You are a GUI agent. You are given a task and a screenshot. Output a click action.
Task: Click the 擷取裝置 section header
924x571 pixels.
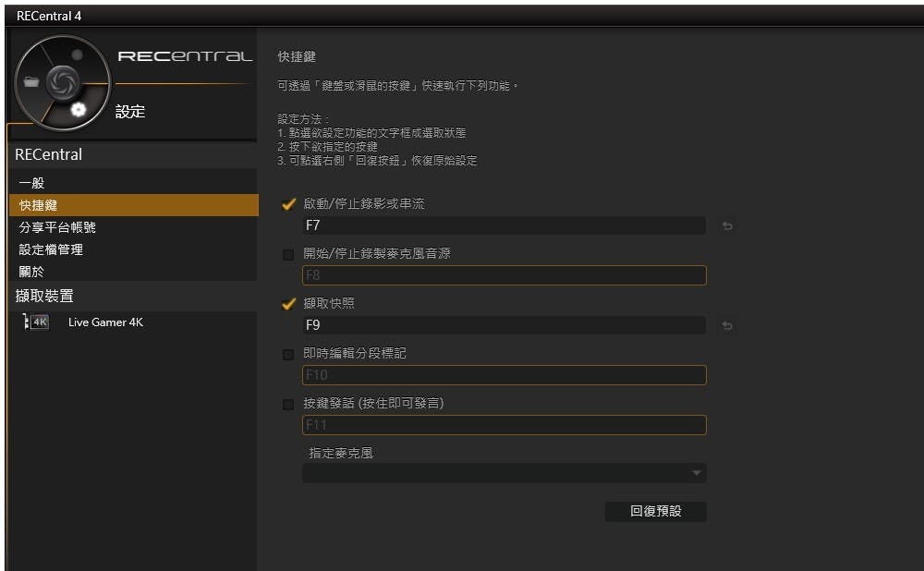tap(44, 296)
